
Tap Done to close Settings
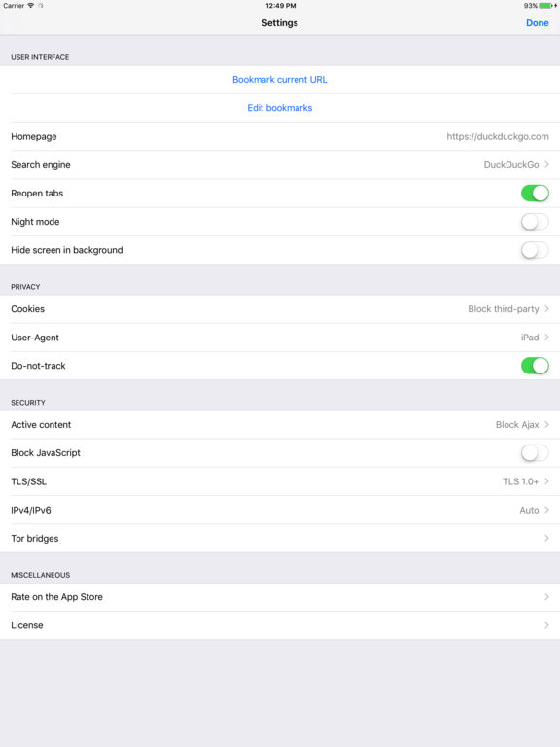pyautogui.click(x=537, y=23)
